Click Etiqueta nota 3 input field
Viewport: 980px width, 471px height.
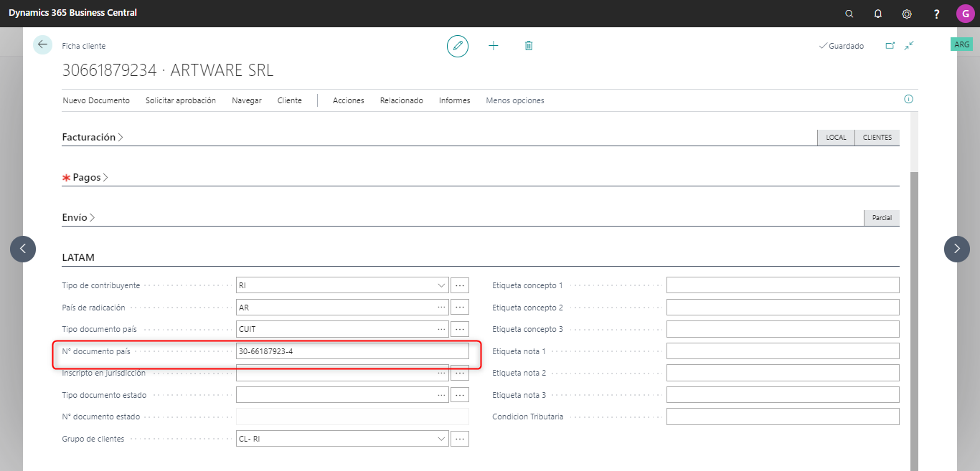tap(783, 395)
